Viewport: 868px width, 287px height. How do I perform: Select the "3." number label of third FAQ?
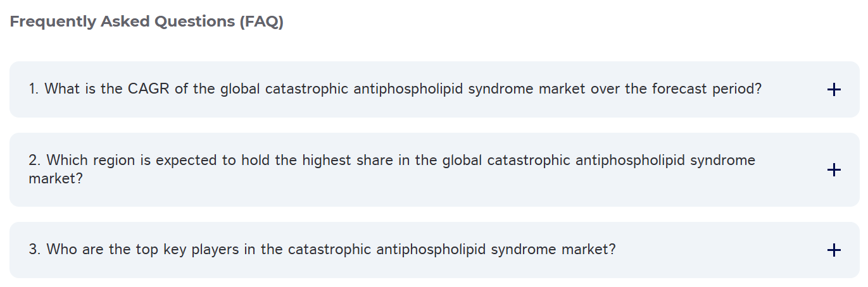tap(35, 249)
